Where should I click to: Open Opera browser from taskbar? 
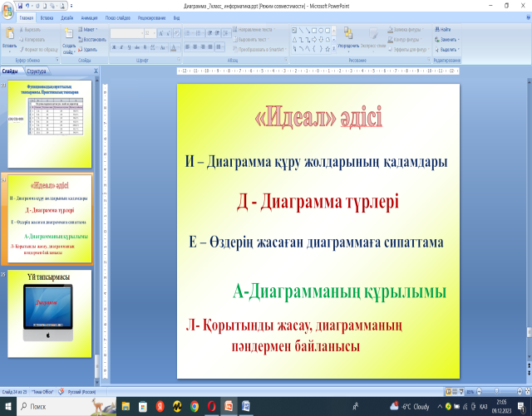pyautogui.click(x=212, y=406)
